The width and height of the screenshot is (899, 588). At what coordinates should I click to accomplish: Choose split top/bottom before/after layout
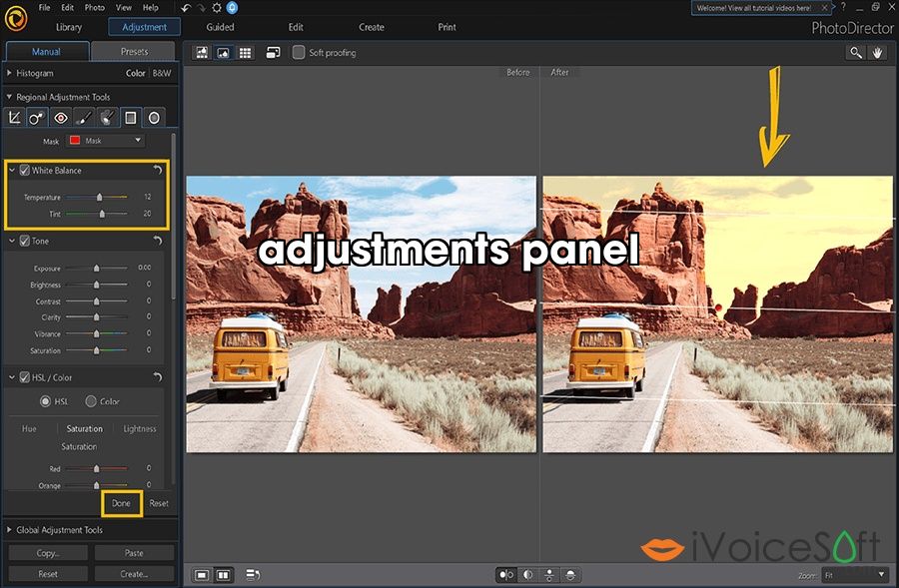570,574
